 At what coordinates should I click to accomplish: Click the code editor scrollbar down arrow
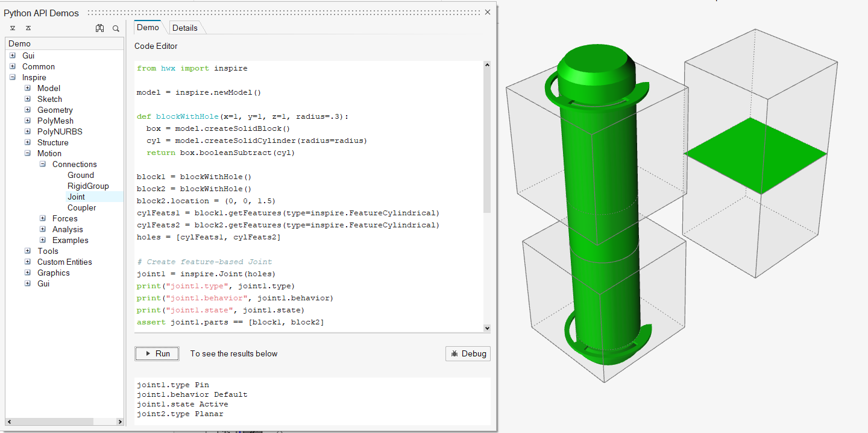[x=486, y=328]
